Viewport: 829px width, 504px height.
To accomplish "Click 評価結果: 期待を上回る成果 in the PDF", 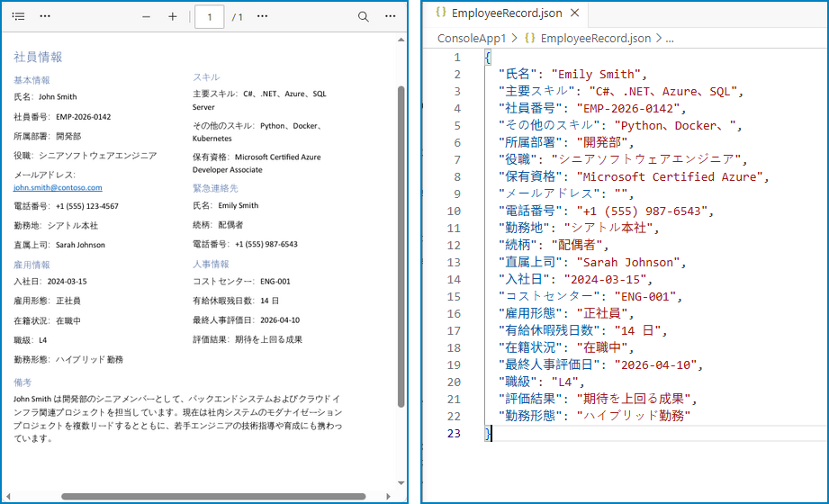I will 248,339.
